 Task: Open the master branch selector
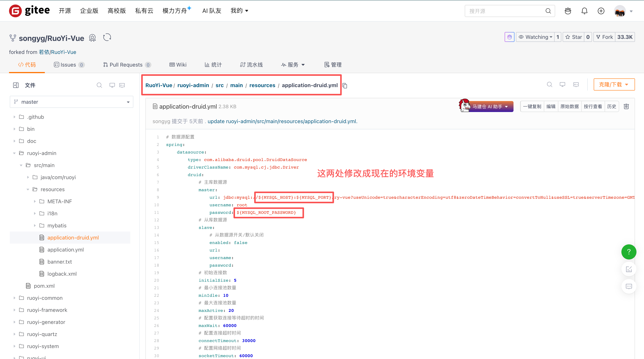pos(72,102)
